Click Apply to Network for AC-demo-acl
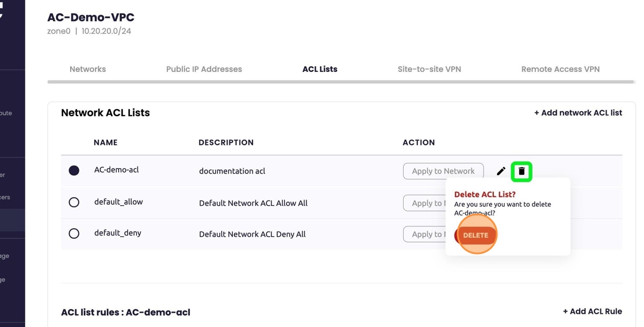644x327 pixels. pyautogui.click(x=443, y=171)
